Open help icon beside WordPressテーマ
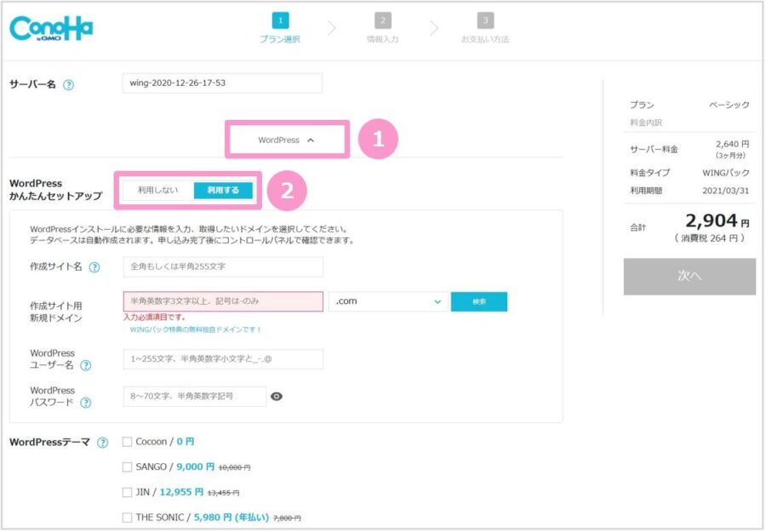 point(103,443)
